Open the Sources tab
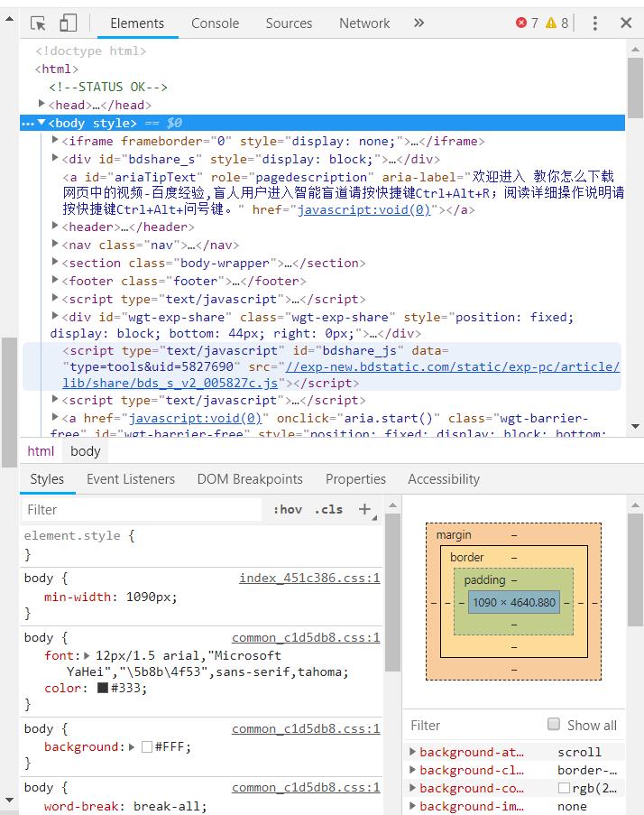The width and height of the screenshot is (644, 815). coord(289,23)
